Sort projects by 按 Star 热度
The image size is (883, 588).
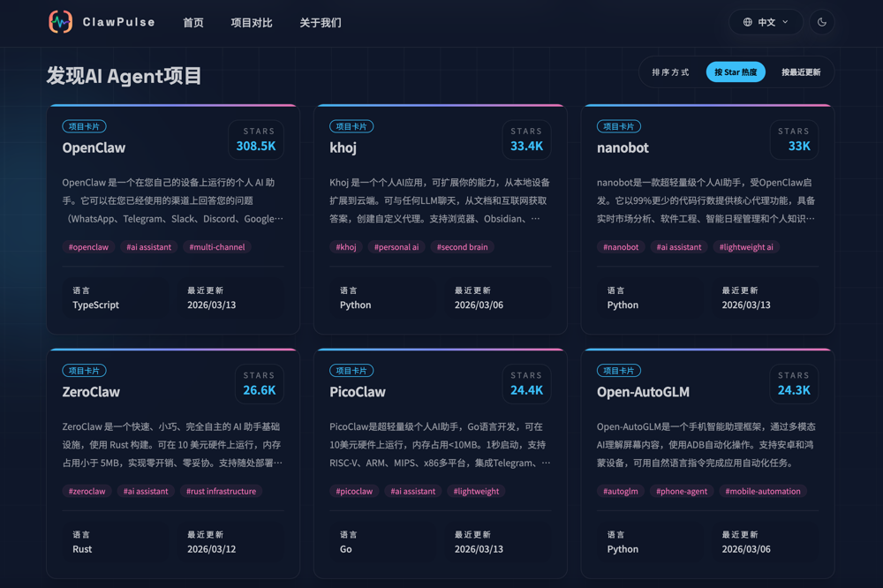click(736, 72)
